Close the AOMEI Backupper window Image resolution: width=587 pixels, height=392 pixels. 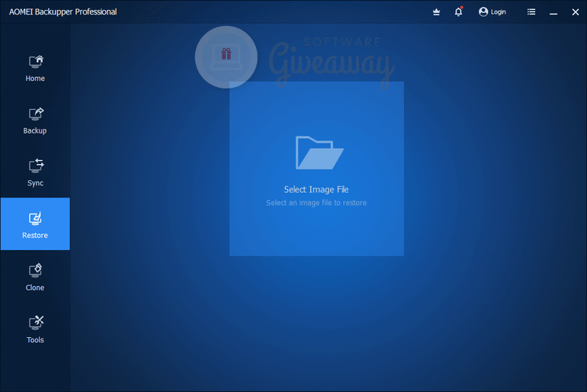click(x=575, y=12)
